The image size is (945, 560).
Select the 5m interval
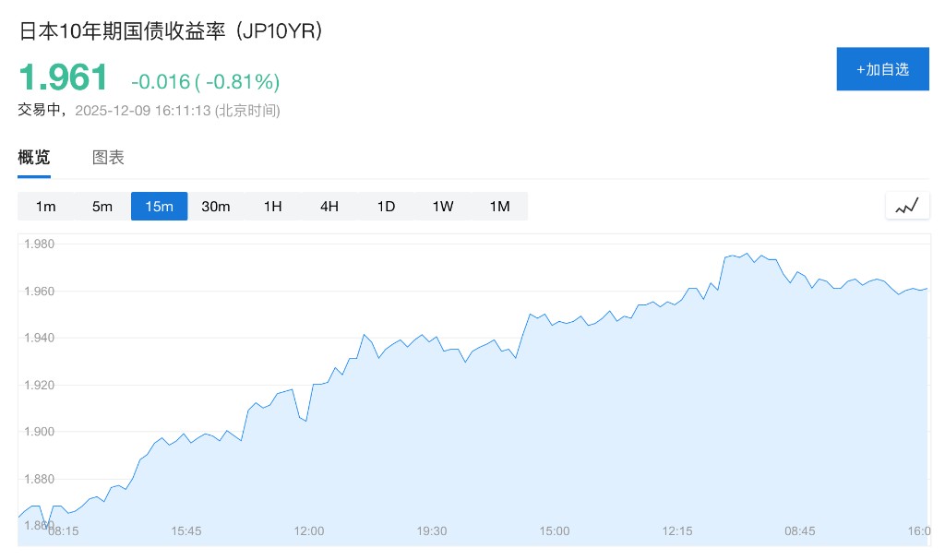(102, 207)
